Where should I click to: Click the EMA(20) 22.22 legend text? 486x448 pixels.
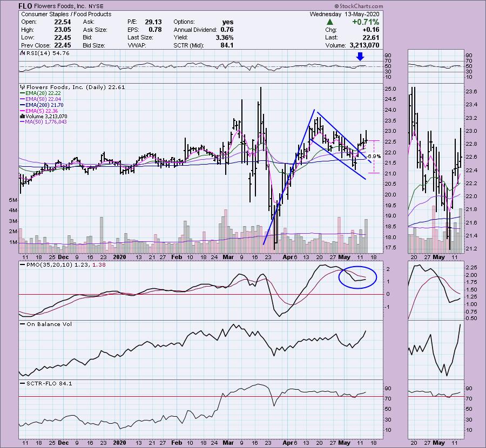43,93
